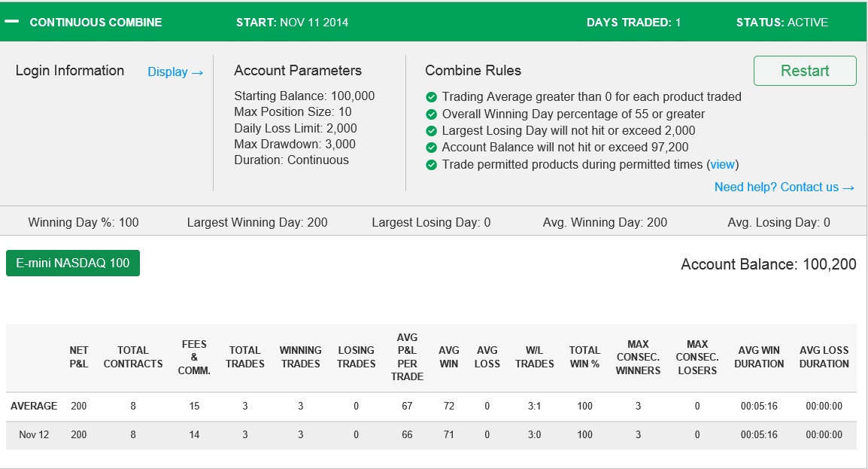Image resolution: width=868 pixels, height=469 pixels.
Task: Click check icon beside Largest Losing Day rule
Action: [431, 131]
